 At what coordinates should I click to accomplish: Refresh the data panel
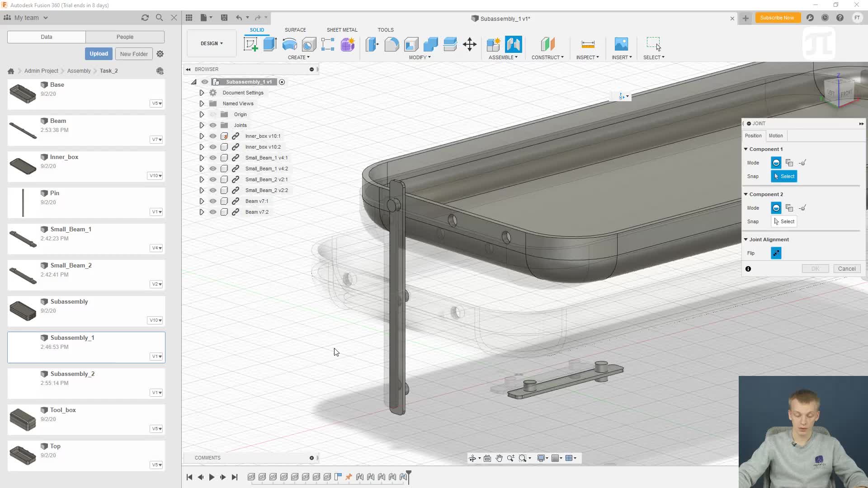coord(145,18)
